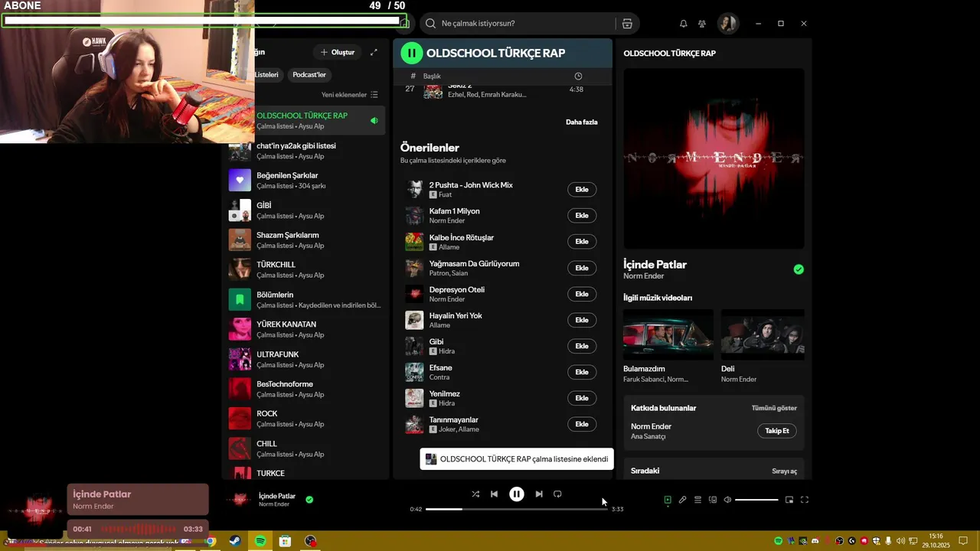Open BesTechnoforme playlist
980x551 pixels.
click(306, 389)
